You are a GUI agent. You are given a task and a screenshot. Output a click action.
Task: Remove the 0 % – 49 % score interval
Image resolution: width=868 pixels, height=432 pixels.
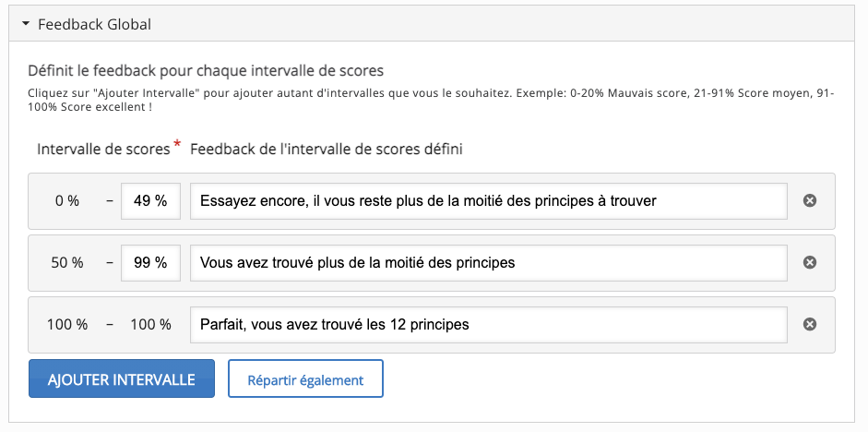tap(810, 200)
